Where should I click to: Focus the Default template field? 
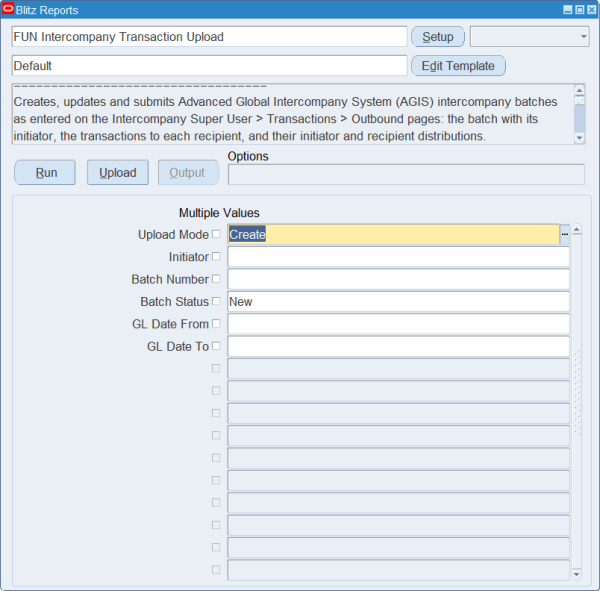tap(209, 66)
